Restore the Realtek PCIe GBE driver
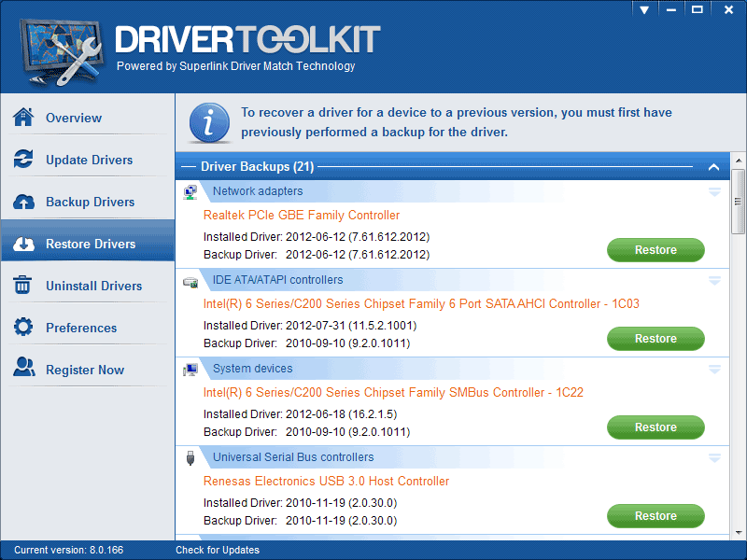This screenshot has height=560, width=747. pyautogui.click(x=655, y=250)
